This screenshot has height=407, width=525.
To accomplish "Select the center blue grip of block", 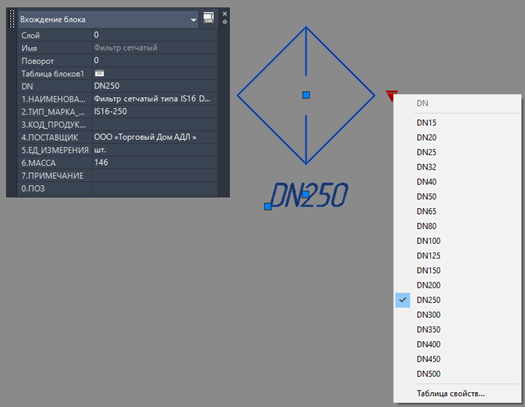I will [306, 95].
